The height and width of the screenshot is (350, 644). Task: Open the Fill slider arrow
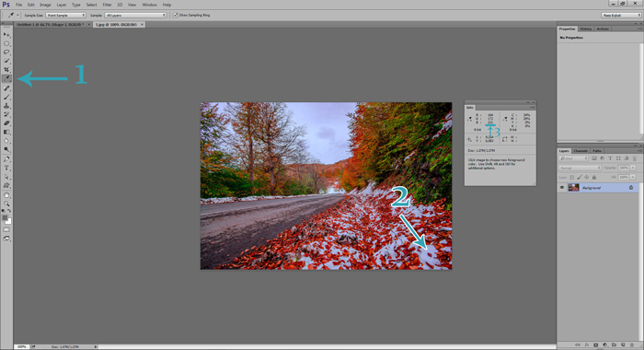[633, 177]
